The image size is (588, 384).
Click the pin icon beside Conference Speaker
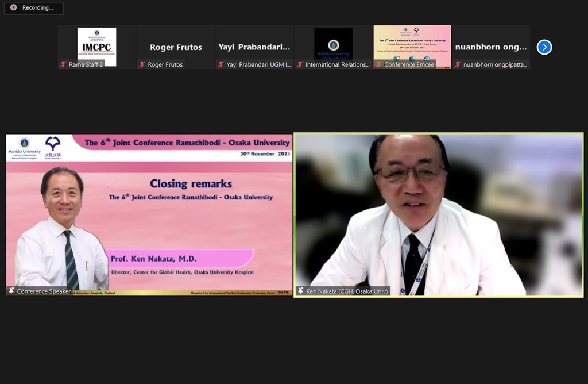(11, 291)
